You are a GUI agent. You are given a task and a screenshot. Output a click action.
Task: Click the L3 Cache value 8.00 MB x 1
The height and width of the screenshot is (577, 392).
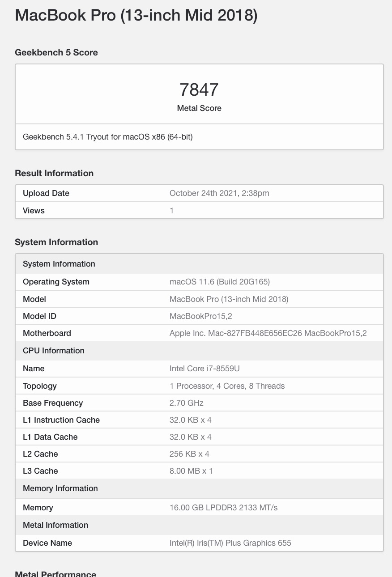(191, 471)
